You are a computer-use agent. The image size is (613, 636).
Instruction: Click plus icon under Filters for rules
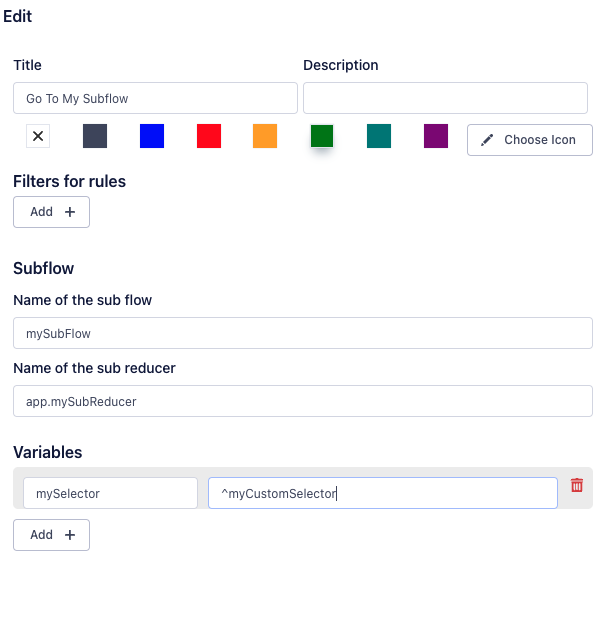[x=69, y=212]
